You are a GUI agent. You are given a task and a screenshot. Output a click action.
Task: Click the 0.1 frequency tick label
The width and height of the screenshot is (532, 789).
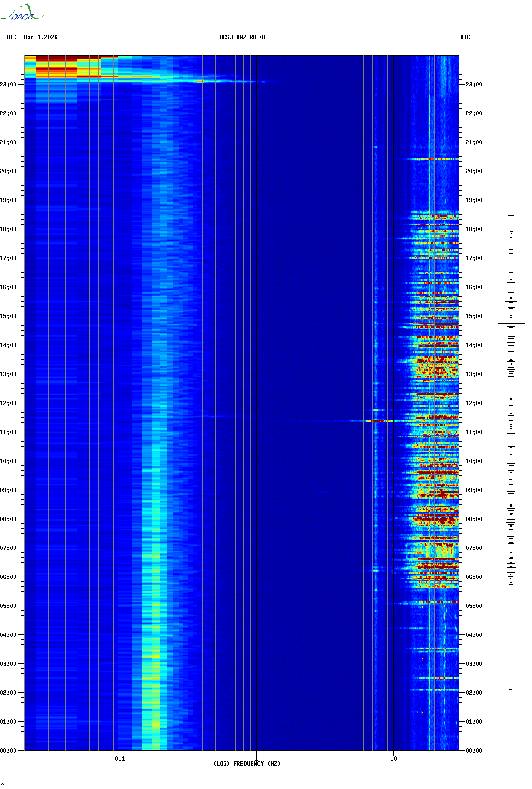coord(120,759)
